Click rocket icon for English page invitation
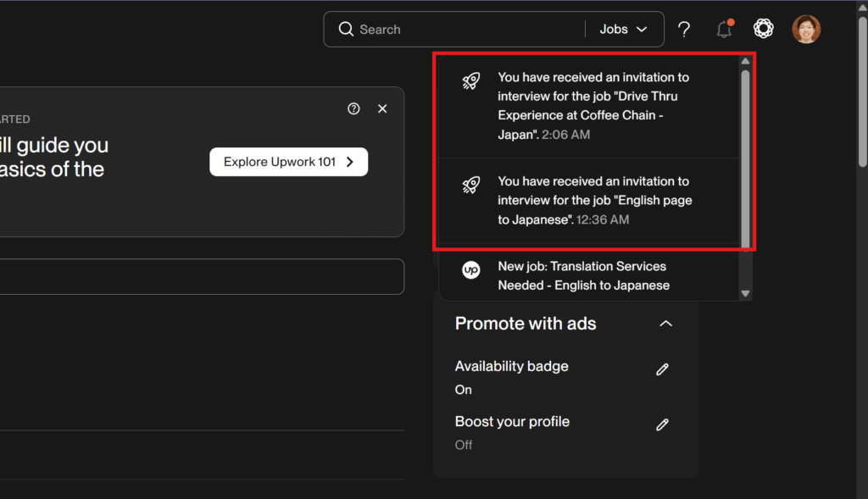Screen dimensions: 868x499 (470, 186)
